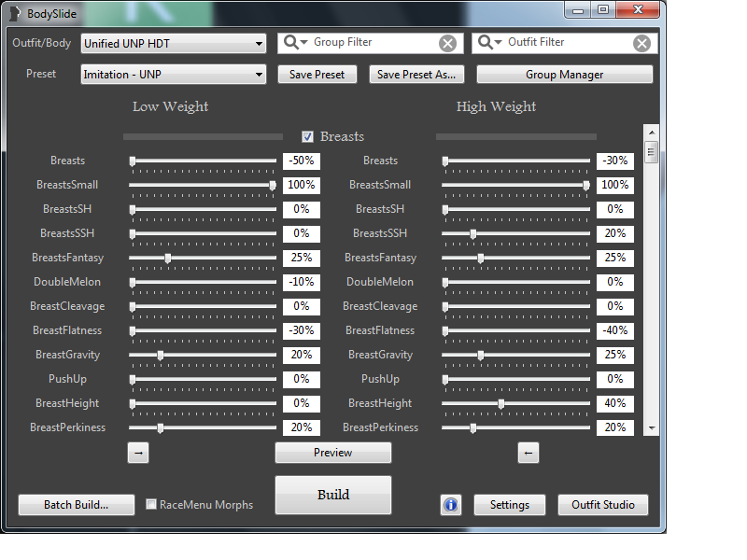Minimize the BodySlide window
Viewport: 747px width, 560px height.
point(578,10)
